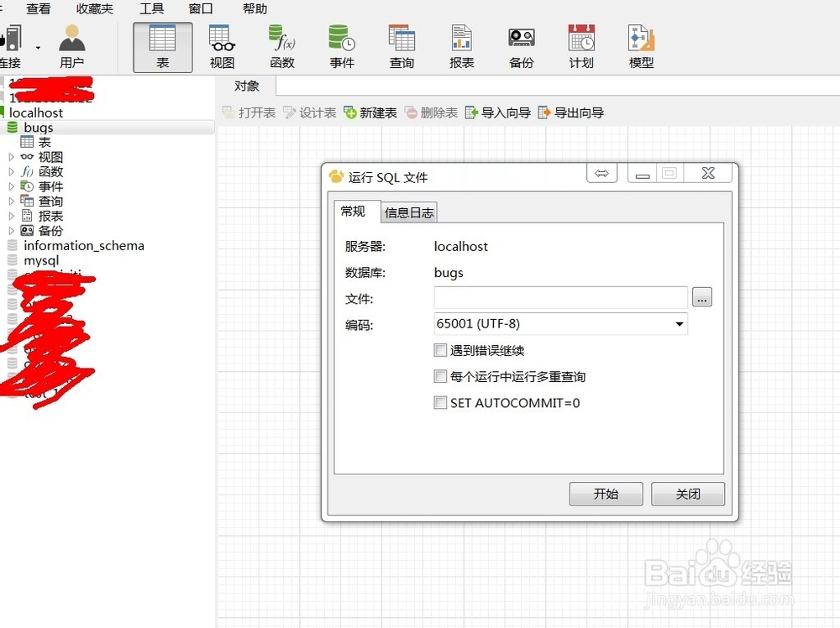Enable SET AUTOCOMMIT=0 checkbox

[440, 403]
